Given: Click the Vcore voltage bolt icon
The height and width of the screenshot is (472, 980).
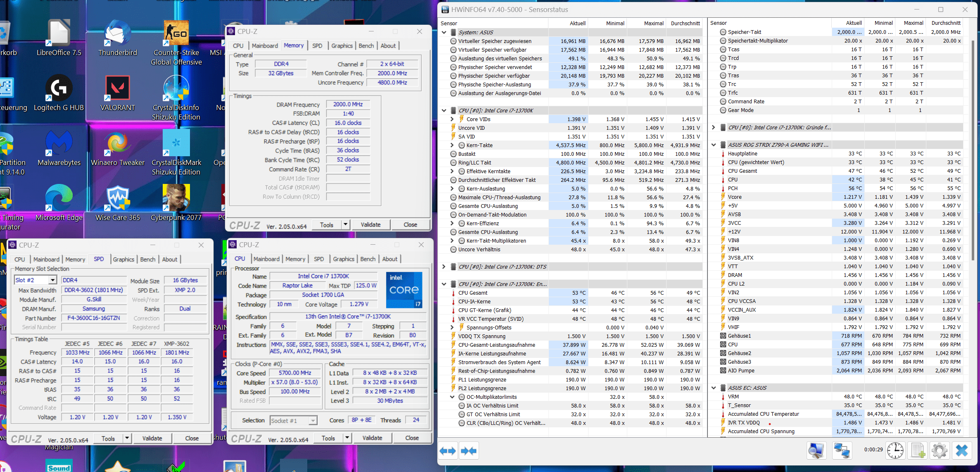Looking at the screenshot, I should pos(723,197).
